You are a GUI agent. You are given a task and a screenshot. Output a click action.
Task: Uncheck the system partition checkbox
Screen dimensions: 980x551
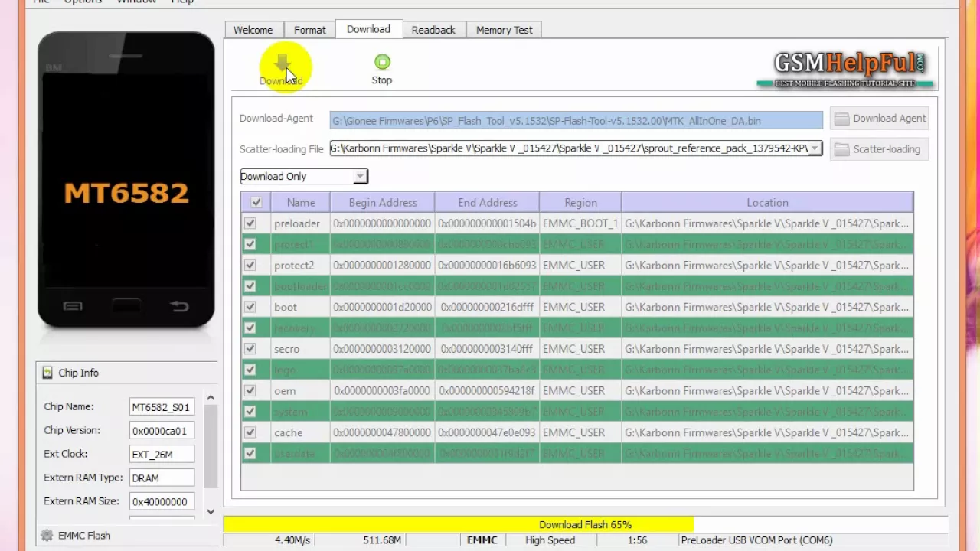pyautogui.click(x=250, y=412)
